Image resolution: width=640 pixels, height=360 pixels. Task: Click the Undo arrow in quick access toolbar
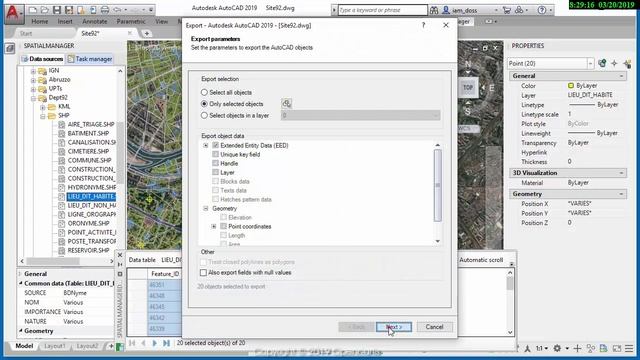click(x=117, y=9)
